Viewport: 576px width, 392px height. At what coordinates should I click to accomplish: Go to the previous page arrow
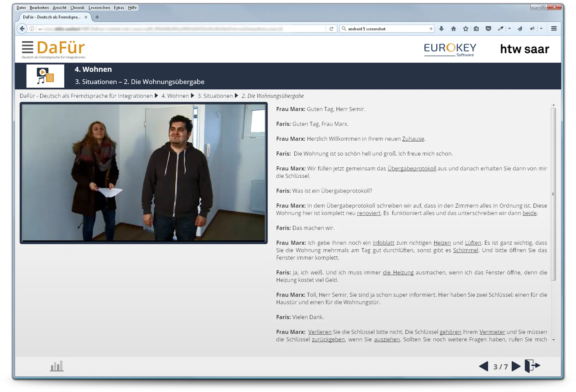[x=483, y=366]
